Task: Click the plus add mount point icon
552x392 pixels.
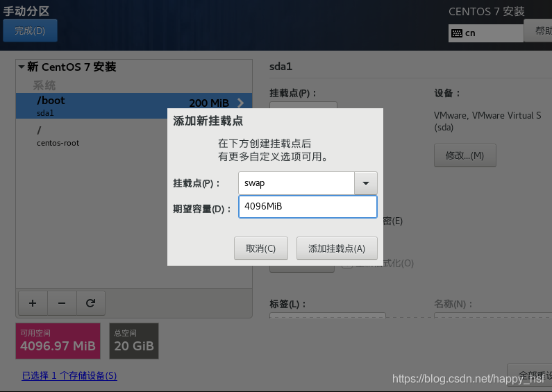Action: coord(33,303)
